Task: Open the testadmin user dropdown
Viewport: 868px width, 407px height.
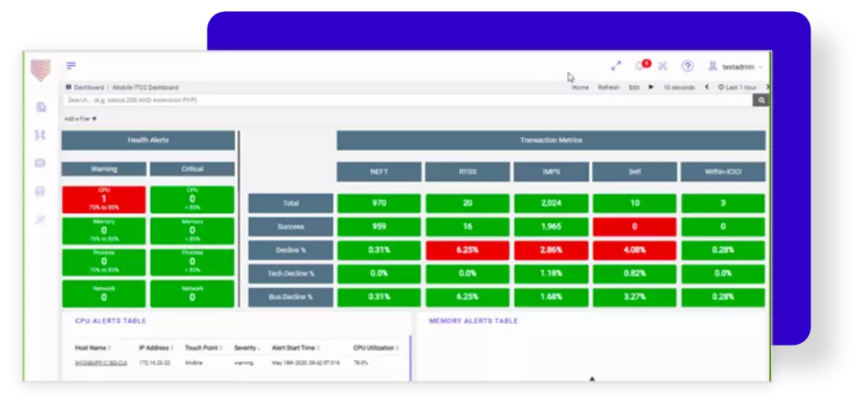Action: (741, 67)
